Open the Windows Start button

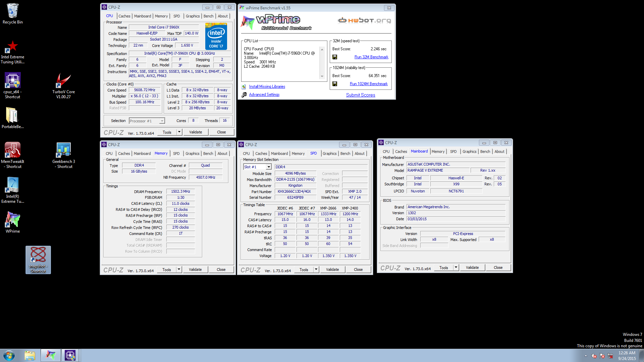(x=9, y=355)
